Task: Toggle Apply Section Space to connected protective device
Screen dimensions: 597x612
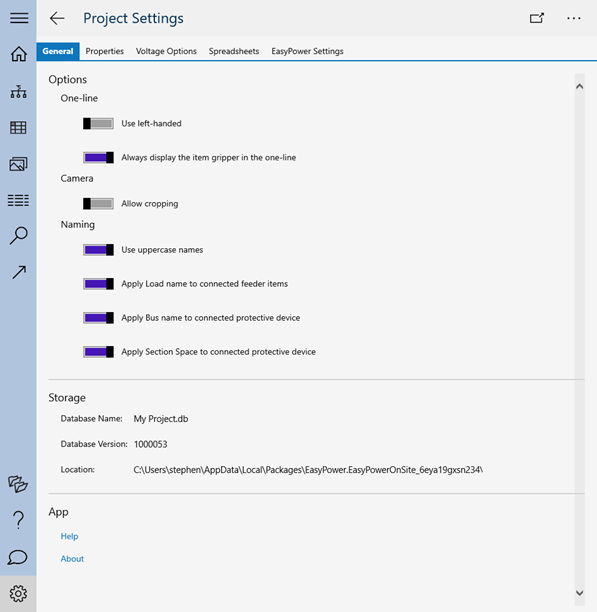Action: [x=98, y=352]
